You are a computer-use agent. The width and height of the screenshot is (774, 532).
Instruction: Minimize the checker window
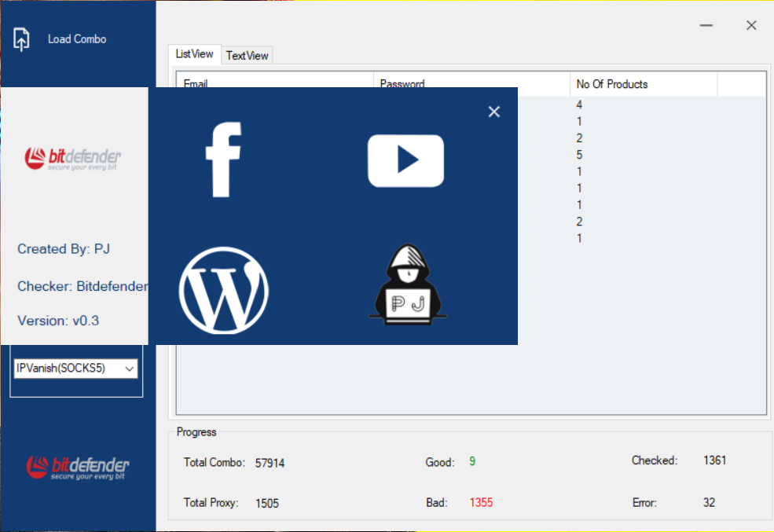pyautogui.click(x=706, y=25)
